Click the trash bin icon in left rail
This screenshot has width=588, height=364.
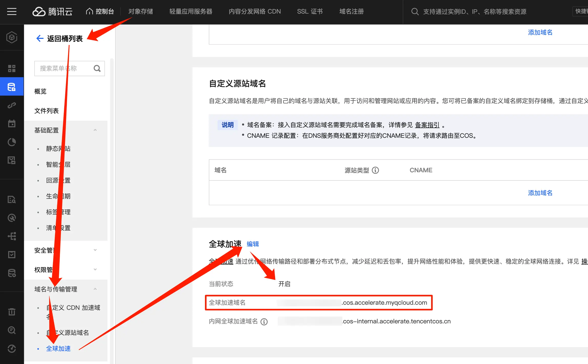(x=12, y=312)
